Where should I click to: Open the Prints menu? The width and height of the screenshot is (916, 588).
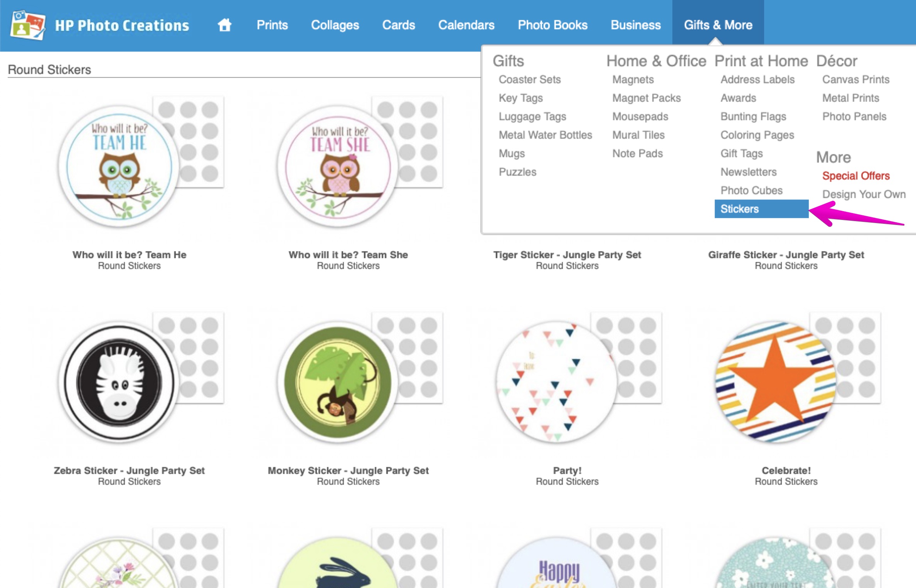pyautogui.click(x=272, y=25)
